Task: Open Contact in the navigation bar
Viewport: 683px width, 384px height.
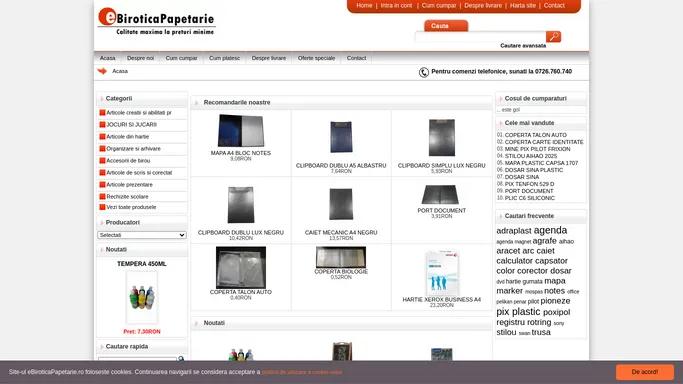Action: pyautogui.click(x=356, y=58)
